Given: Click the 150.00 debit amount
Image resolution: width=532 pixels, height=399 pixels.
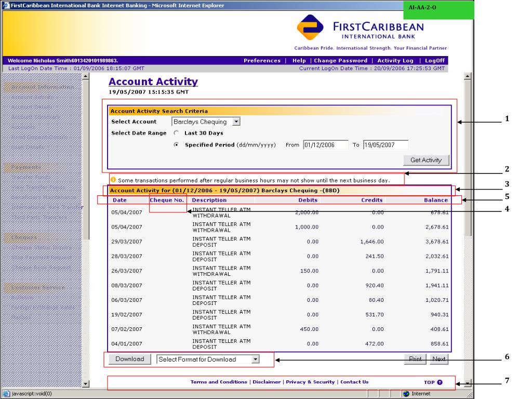Looking at the screenshot, I should pyautogui.click(x=309, y=271).
